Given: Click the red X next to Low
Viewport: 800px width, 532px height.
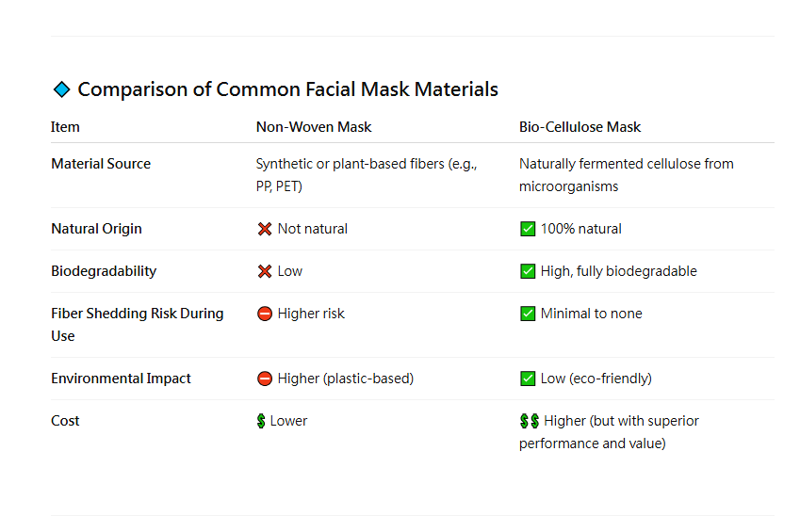Looking at the screenshot, I should click(264, 271).
